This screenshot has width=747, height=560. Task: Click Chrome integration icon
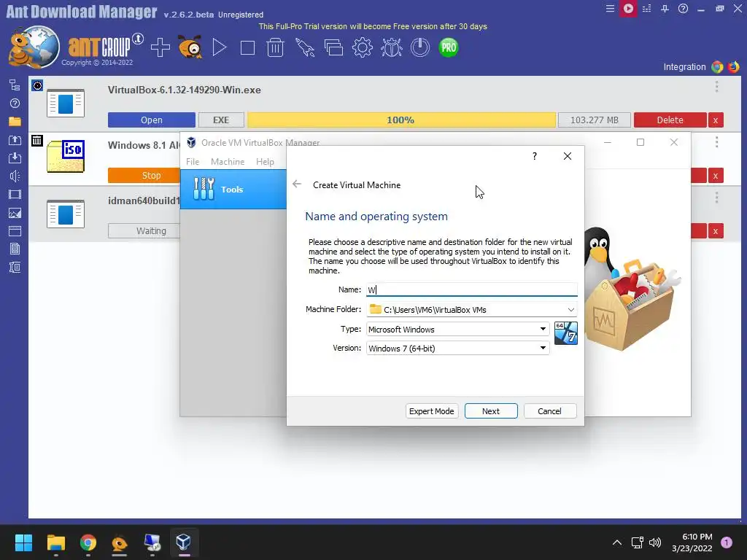717,66
